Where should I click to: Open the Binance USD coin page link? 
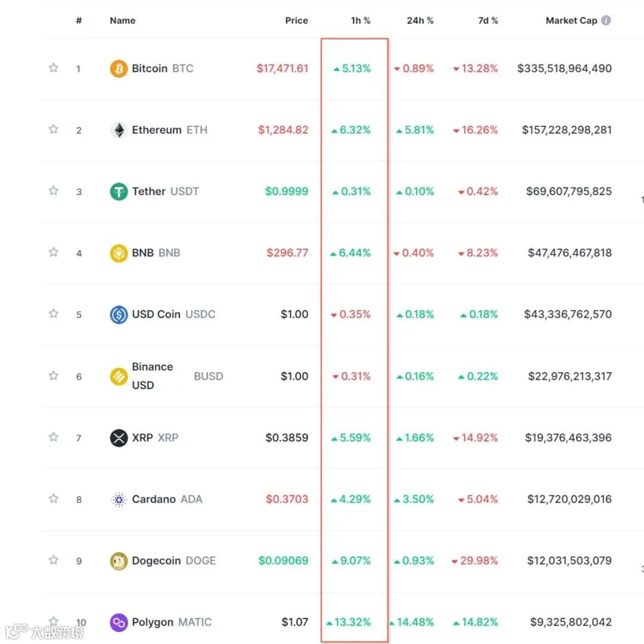click(152, 376)
